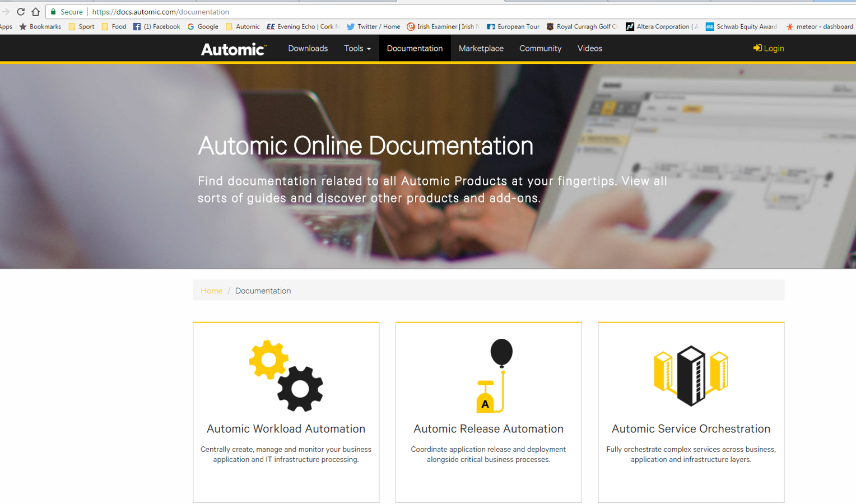Select the Marketplace menu item
856x504 pixels.
[x=481, y=48]
